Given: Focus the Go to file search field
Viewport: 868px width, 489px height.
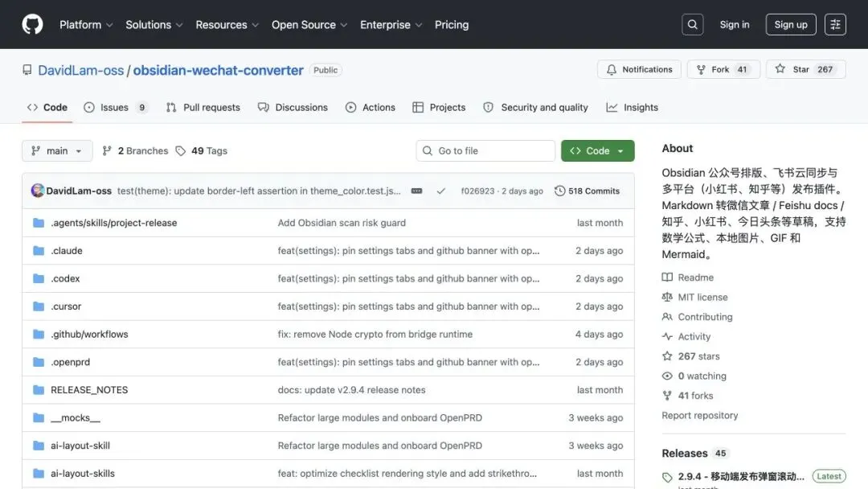Looking at the screenshot, I should tap(485, 150).
